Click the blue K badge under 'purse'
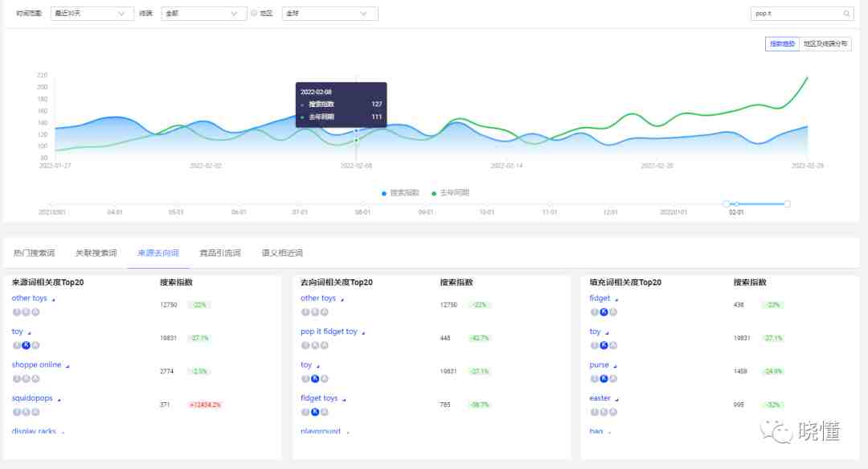This screenshot has width=868, height=469. tap(604, 379)
